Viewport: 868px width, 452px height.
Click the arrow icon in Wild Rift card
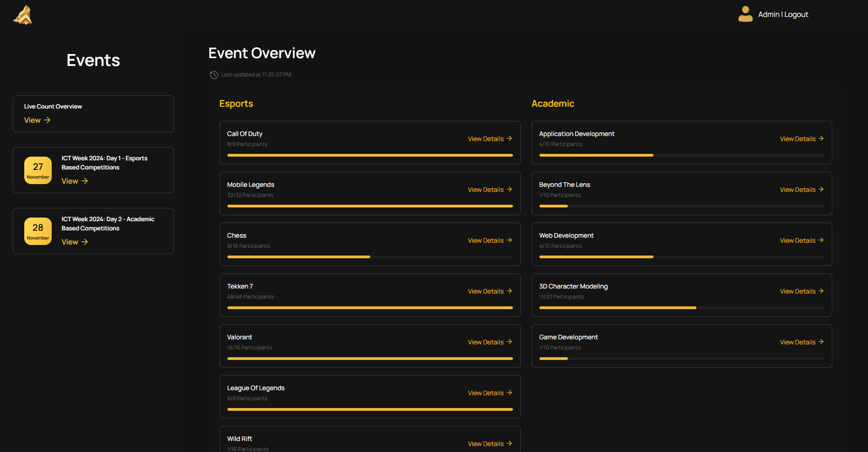[509, 443]
